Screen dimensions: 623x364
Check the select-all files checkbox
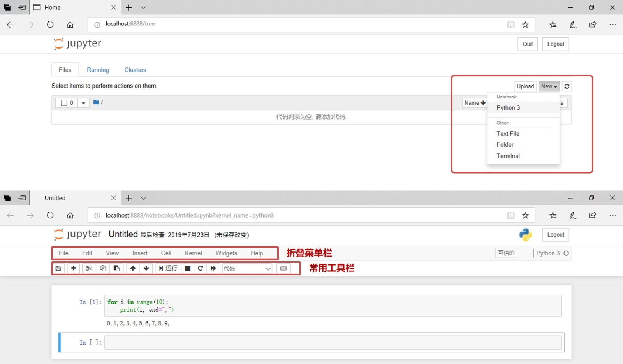(64, 103)
